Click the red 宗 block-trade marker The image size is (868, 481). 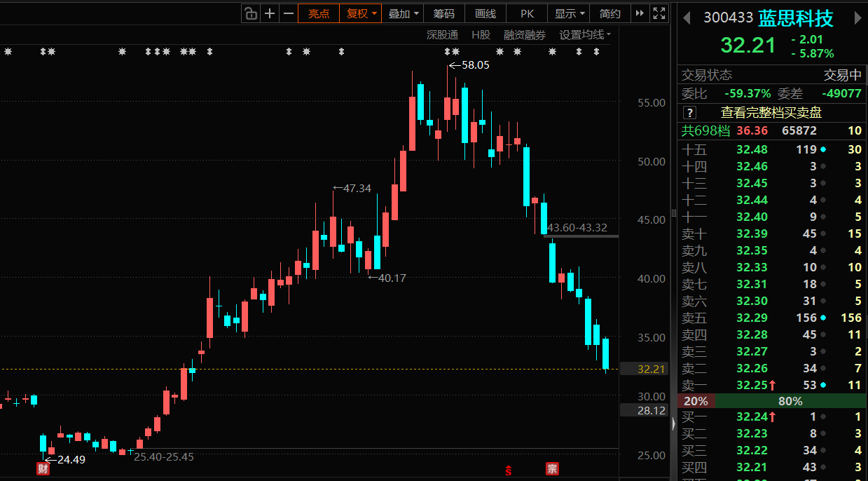pos(552,468)
